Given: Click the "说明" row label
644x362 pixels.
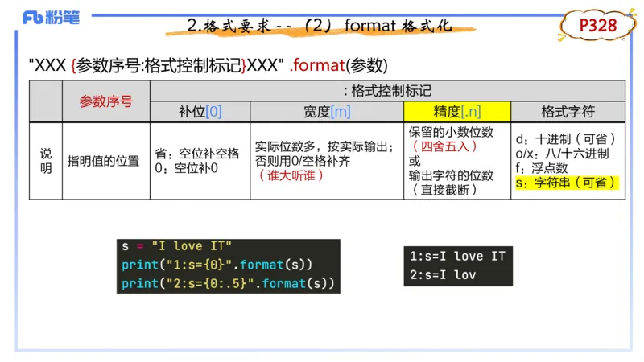Looking at the screenshot, I should [46, 161].
